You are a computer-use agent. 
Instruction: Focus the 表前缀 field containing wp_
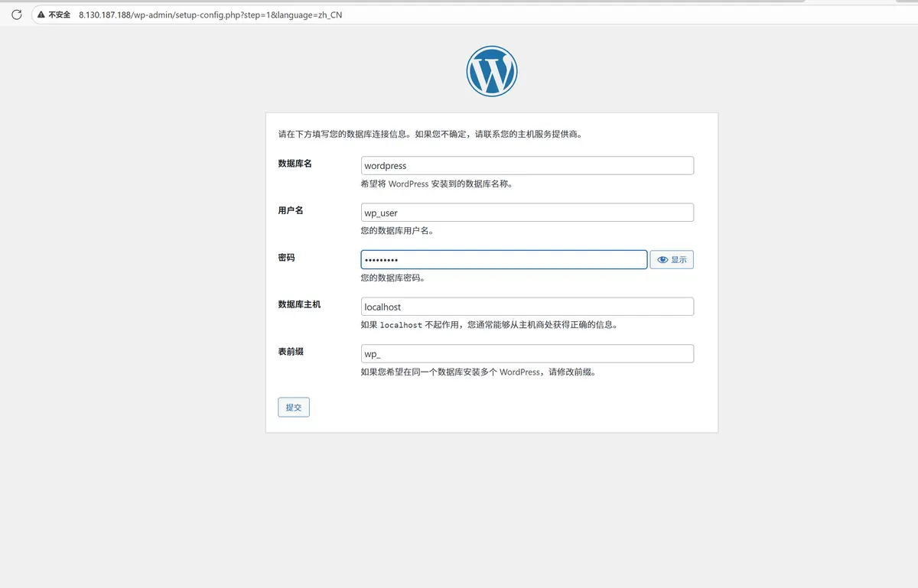(x=527, y=354)
